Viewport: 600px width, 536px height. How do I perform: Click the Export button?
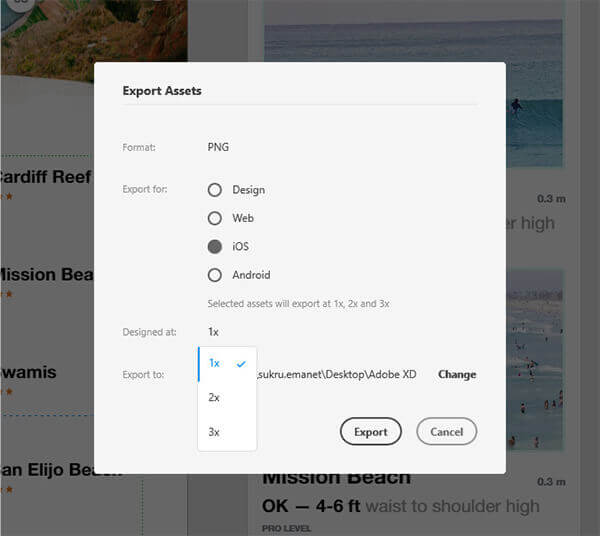tap(370, 432)
